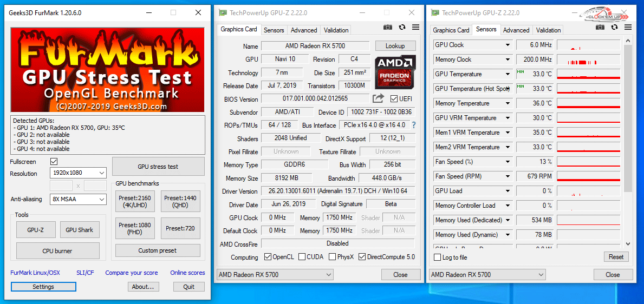
Task: Enable the Log to file checkbox
Action: 438,257
